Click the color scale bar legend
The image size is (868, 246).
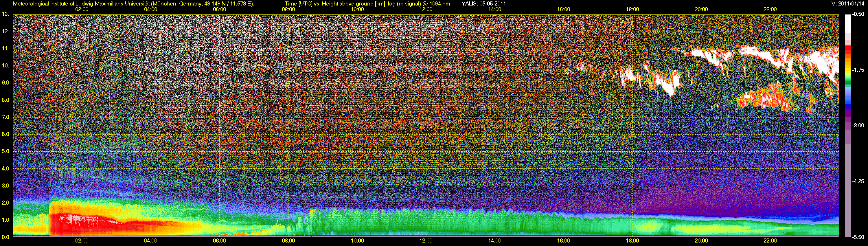click(848, 126)
